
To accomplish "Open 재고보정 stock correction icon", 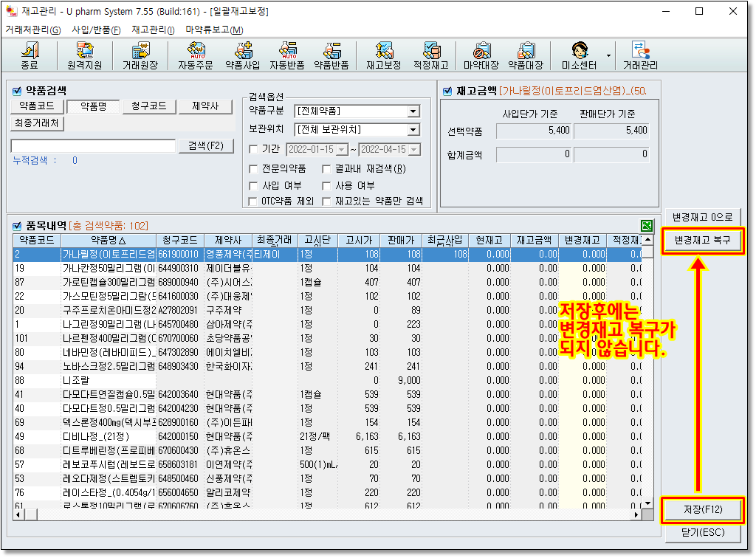I will [384, 56].
